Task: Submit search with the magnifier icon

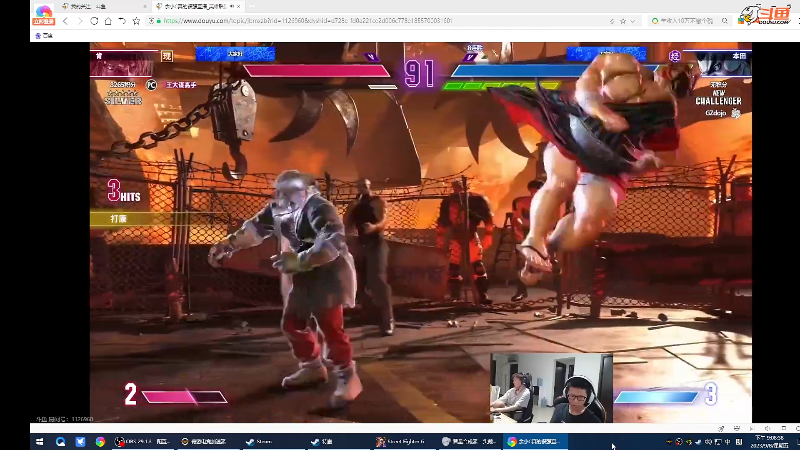Action: tap(724, 21)
